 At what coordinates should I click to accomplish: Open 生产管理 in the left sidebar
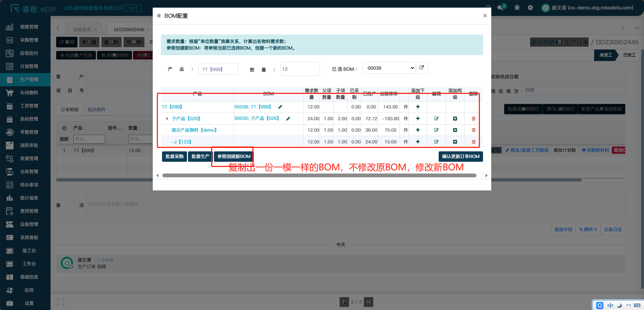pos(29,80)
